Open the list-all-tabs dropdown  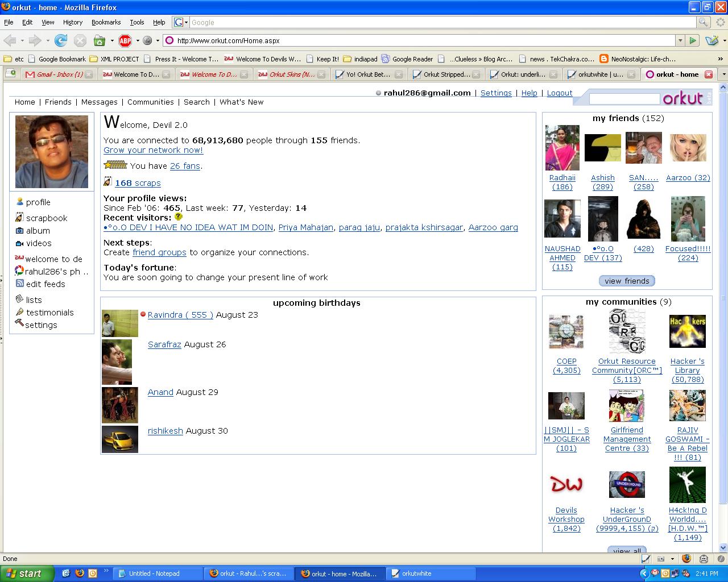[x=723, y=74]
